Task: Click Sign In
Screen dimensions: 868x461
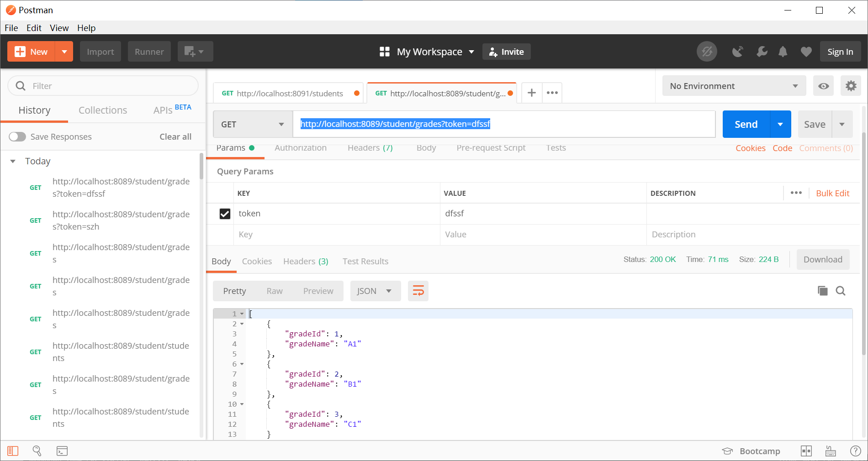Action: pos(840,52)
